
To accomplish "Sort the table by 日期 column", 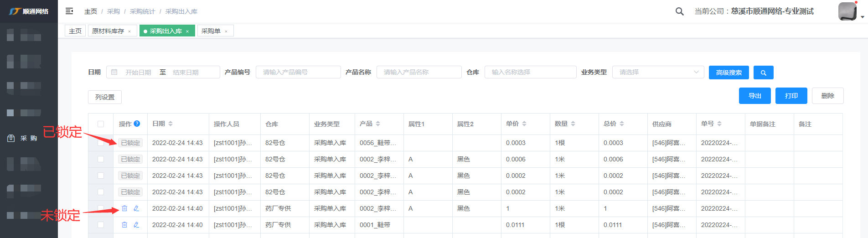I will pos(170,124).
